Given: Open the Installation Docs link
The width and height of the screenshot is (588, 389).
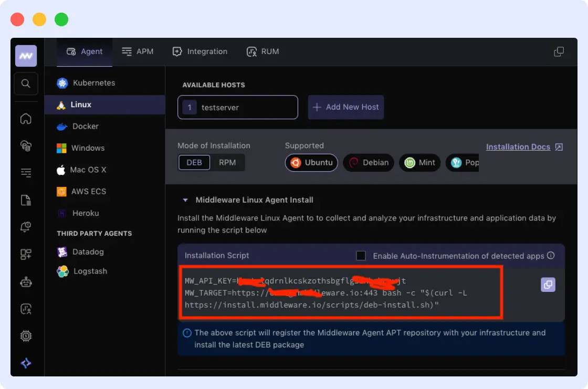Looking at the screenshot, I should point(519,146).
